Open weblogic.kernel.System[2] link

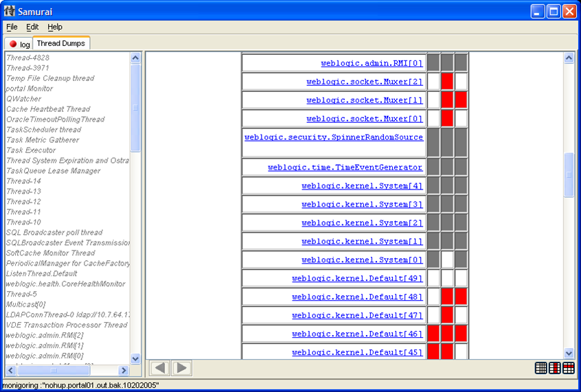(x=362, y=223)
